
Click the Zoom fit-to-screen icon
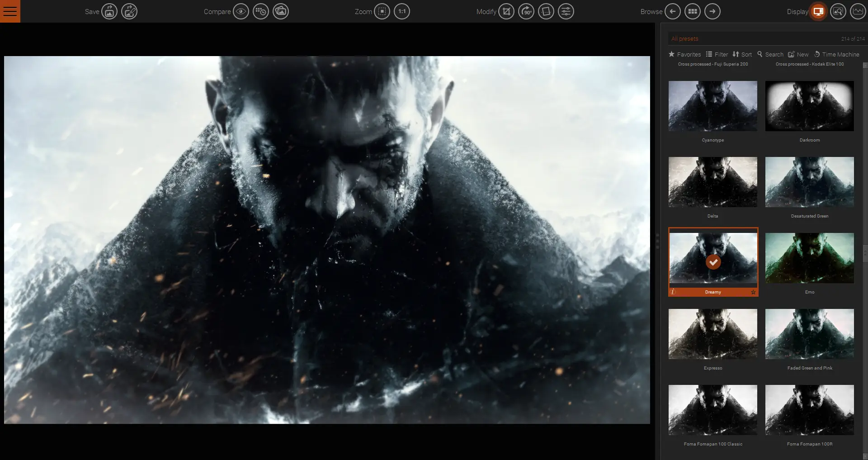[382, 11]
